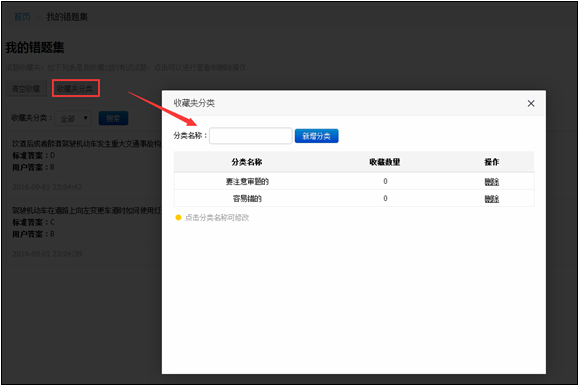The height and width of the screenshot is (388, 580).
Task: Click the 点击分类名称可修改 hint text
Action: [217, 217]
